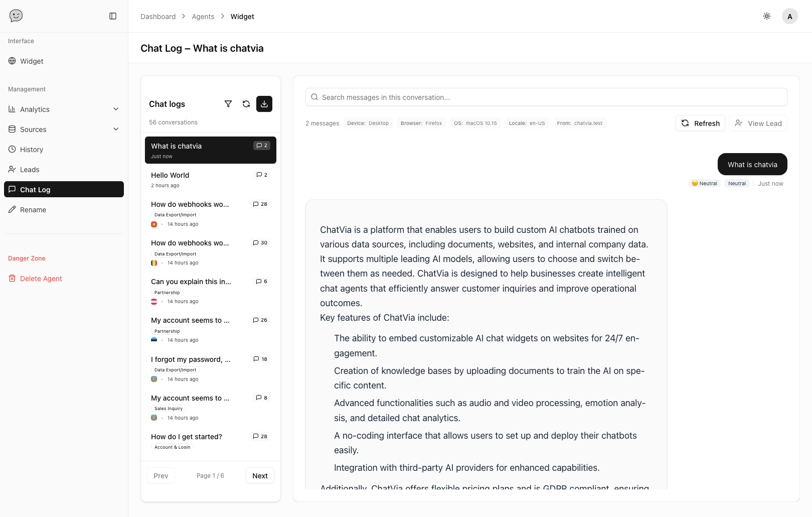Click the Rename pencil icon
Image resolution: width=812 pixels, height=517 pixels.
[x=12, y=209]
